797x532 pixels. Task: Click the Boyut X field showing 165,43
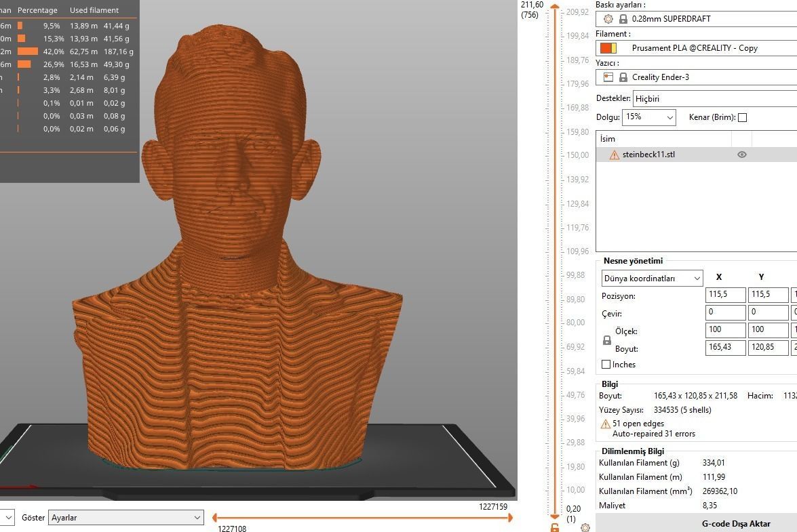725,348
